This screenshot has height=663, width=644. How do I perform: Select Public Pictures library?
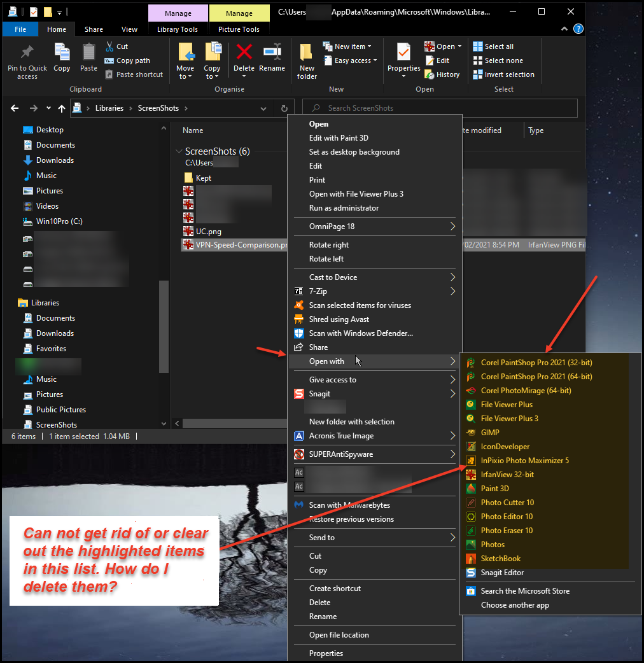(x=61, y=409)
